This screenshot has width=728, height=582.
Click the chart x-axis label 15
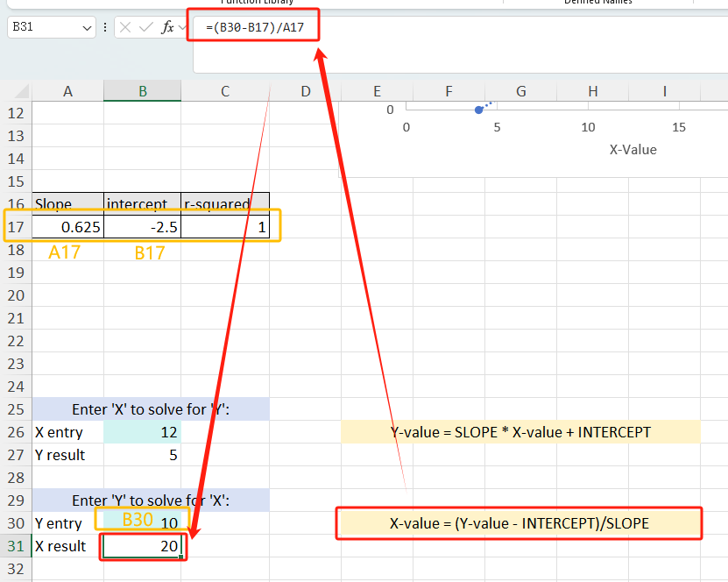tap(679, 127)
